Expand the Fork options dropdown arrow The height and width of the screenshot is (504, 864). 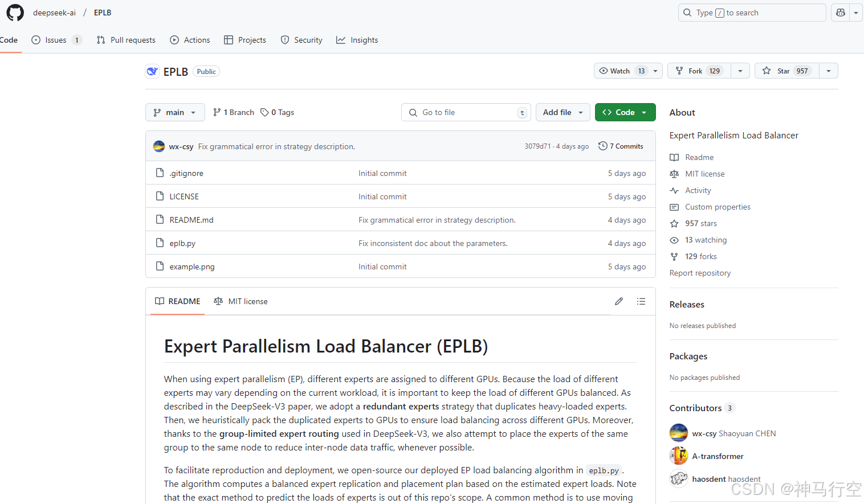pyautogui.click(x=740, y=71)
